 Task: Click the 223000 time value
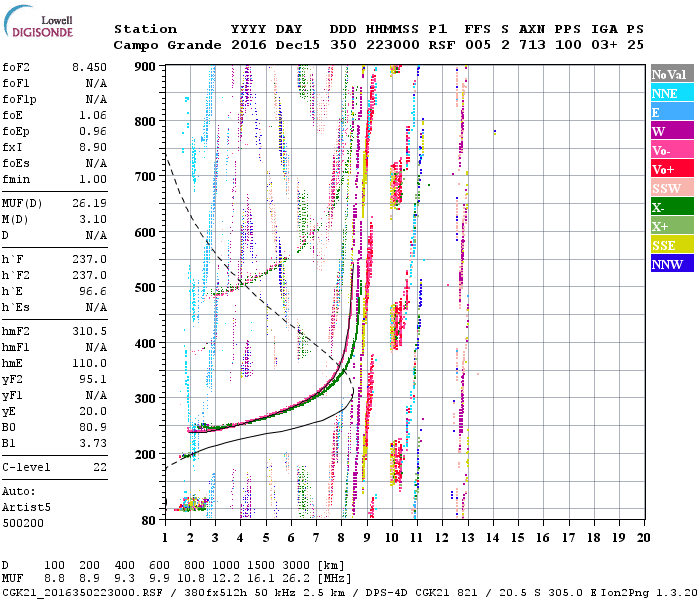pyautogui.click(x=393, y=45)
